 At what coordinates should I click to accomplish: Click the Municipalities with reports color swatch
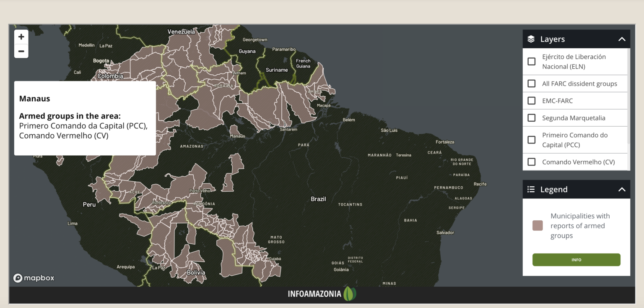[538, 225]
